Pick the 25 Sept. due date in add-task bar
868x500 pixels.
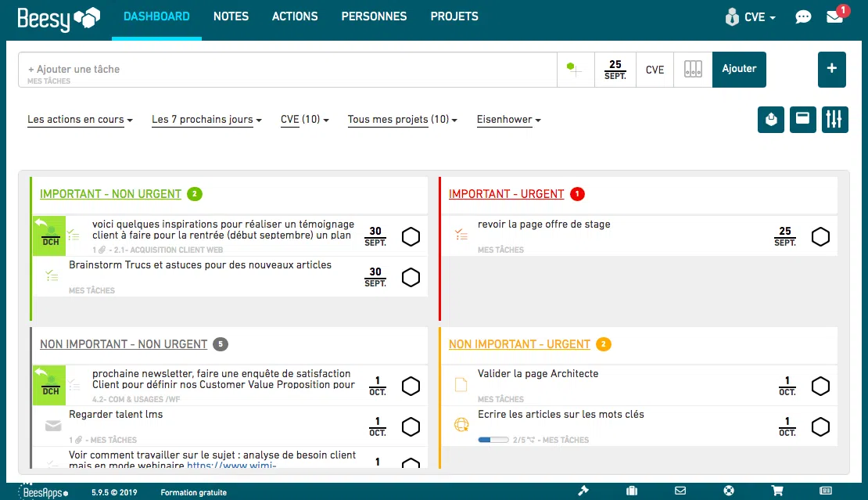615,70
